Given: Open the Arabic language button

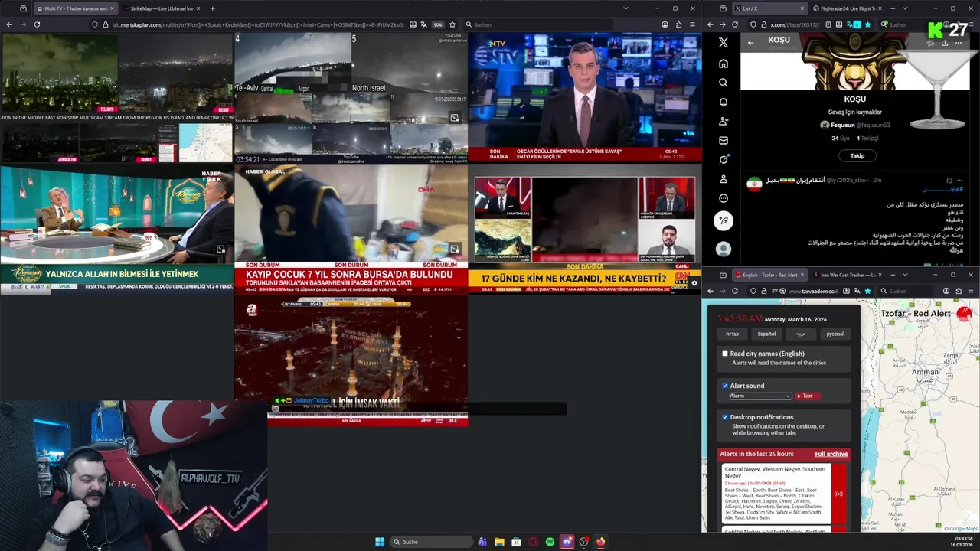Looking at the screenshot, I should coord(801,334).
